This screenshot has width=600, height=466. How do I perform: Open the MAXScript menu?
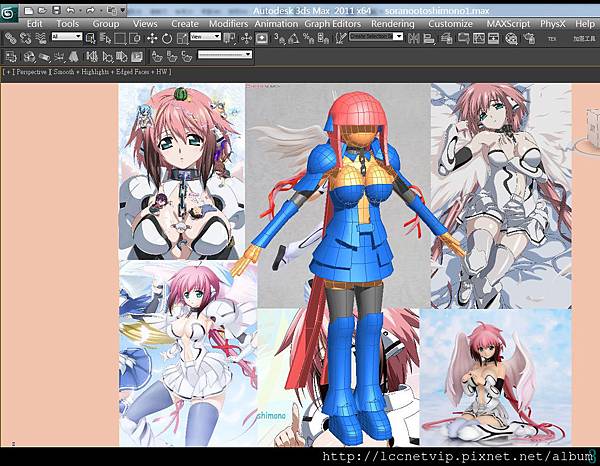pyautogui.click(x=508, y=24)
